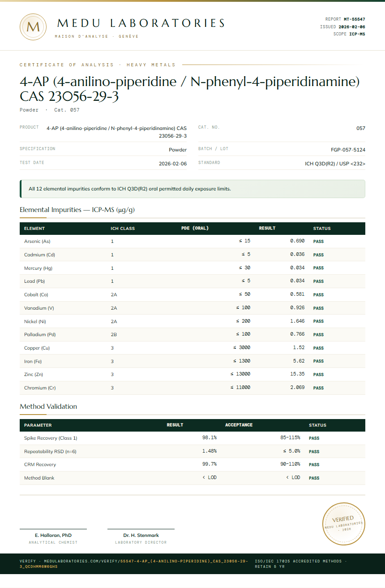This screenshot has width=385, height=588.
Task: Select Zinc result 15.35
Action: (297, 374)
